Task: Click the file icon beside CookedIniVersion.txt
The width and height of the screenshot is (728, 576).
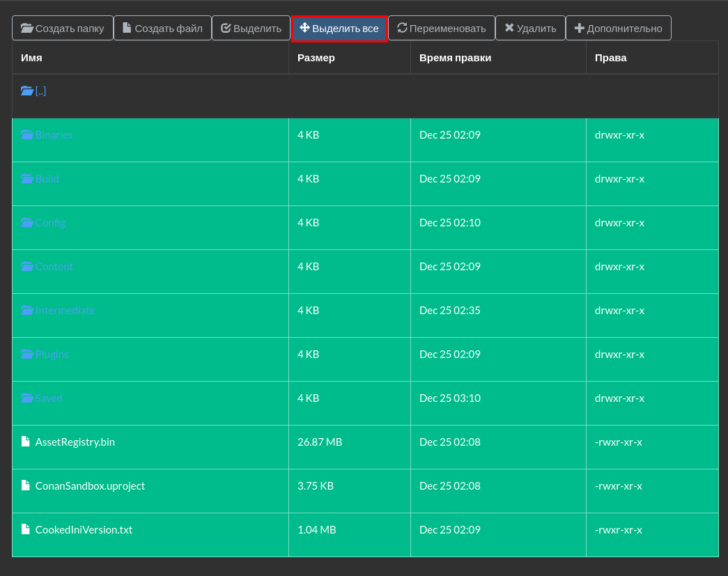Action: coord(26,529)
